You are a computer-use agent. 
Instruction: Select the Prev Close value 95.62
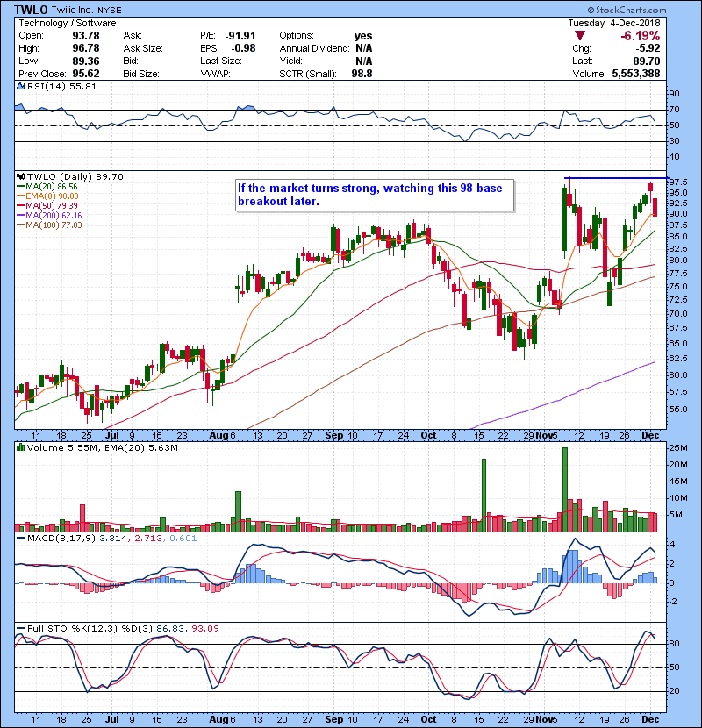pyautogui.click(x=86, y=74)
